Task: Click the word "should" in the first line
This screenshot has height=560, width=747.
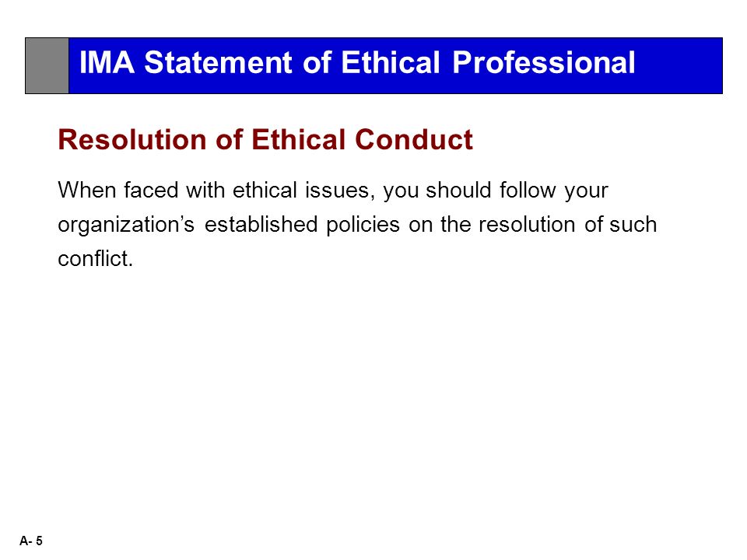Action: click(458, 190)
